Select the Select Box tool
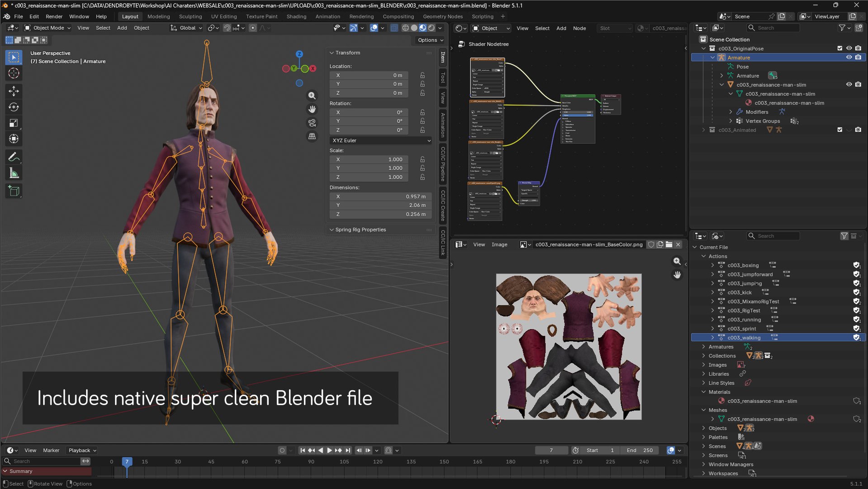Viewport: 868px width, 489px height. pyautogui.click(x=14, y=58)
